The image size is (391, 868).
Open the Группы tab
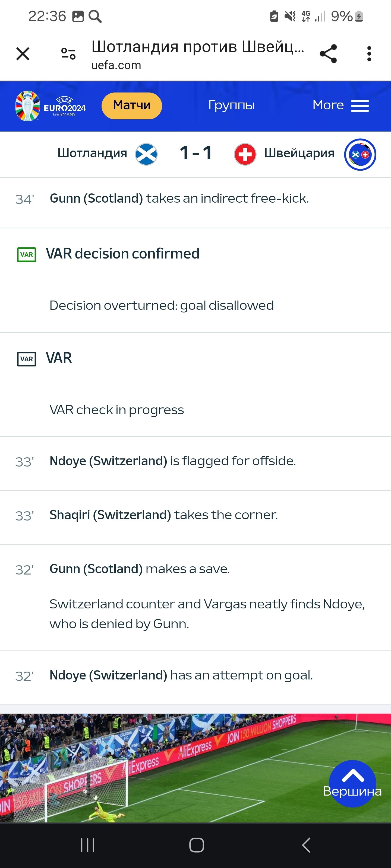pyautogui.click(x=231, y=106)
